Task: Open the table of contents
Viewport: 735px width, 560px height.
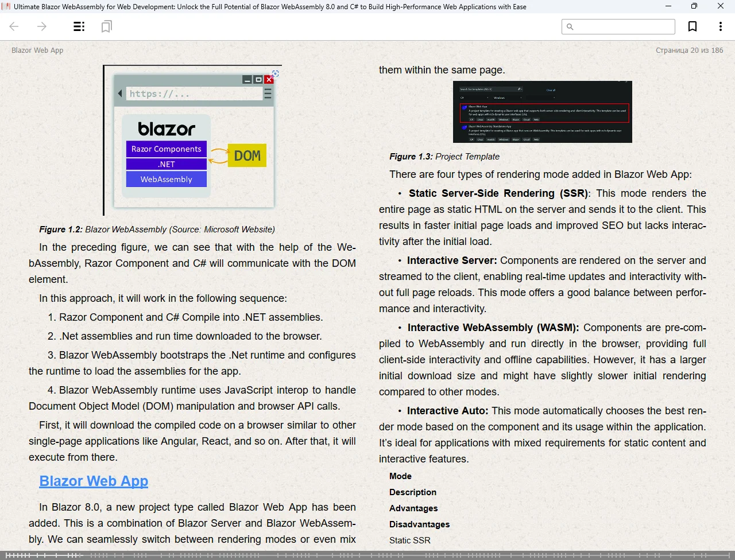Action: (79, 26)
